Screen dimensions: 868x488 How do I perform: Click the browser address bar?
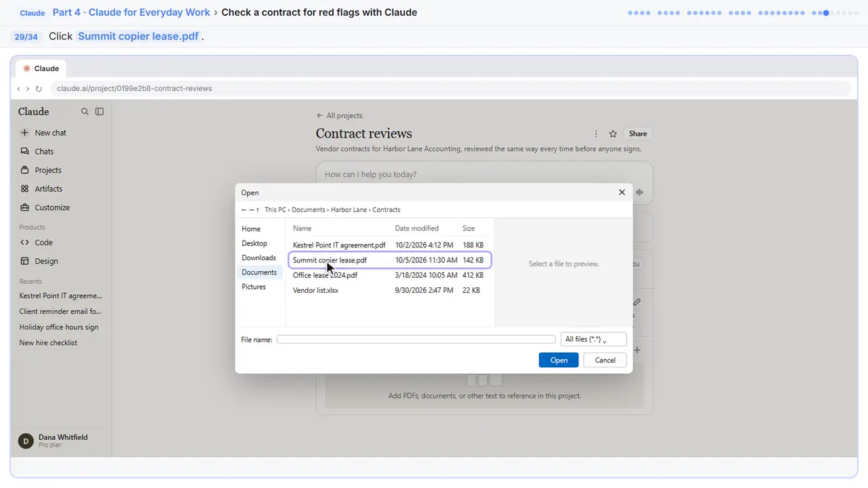(450, 89)
